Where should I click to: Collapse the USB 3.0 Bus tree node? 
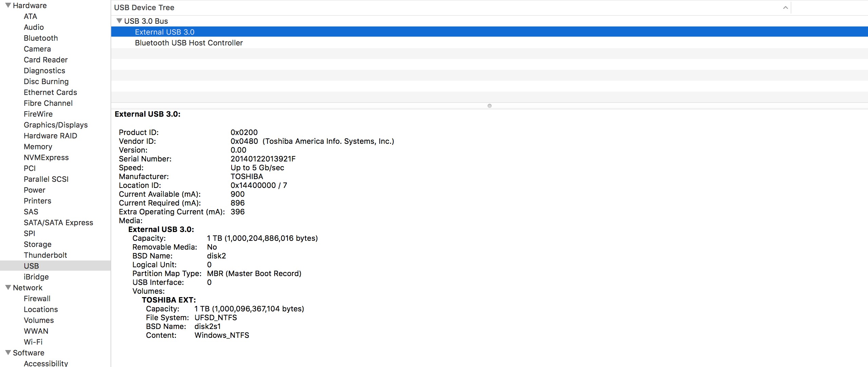coord(119,21)
